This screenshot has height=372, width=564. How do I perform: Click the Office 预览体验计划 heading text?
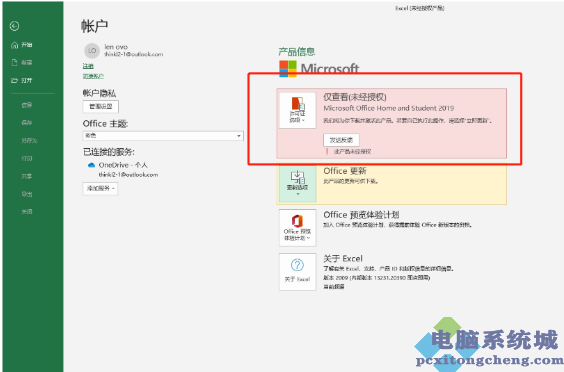(361, 215)
